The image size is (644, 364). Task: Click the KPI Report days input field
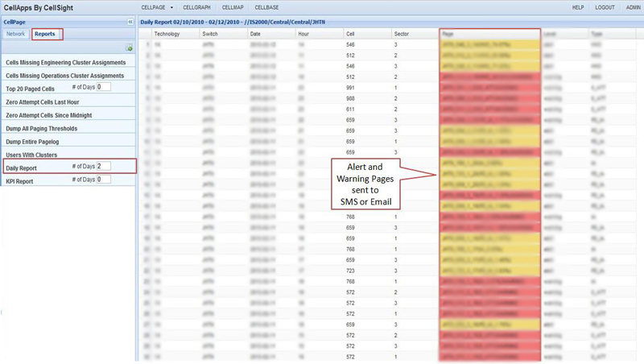pyautogui.click(x=104, y=180)
